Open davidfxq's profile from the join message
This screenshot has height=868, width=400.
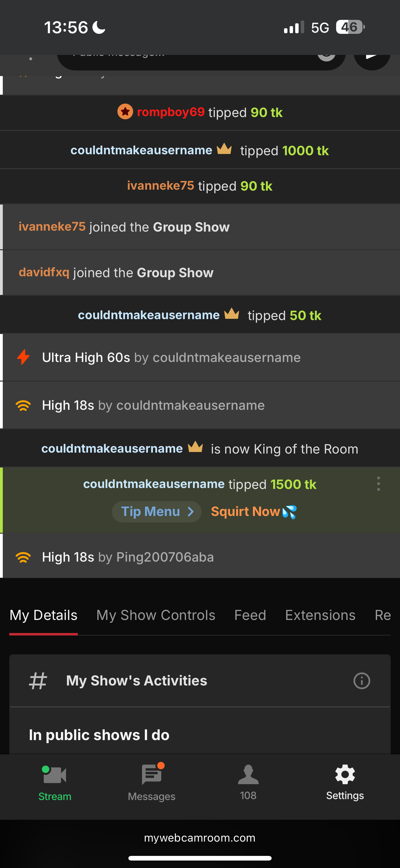pyautogui.click(x=44, y=272)
